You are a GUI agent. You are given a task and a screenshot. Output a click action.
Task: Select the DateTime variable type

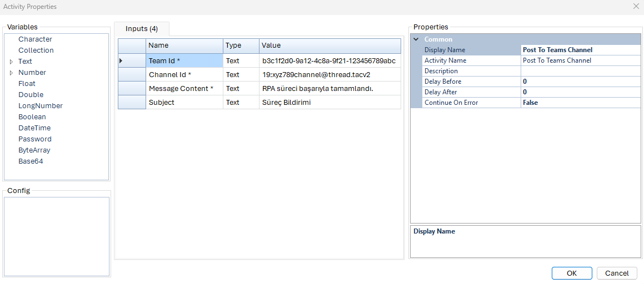tap(34, 128)
